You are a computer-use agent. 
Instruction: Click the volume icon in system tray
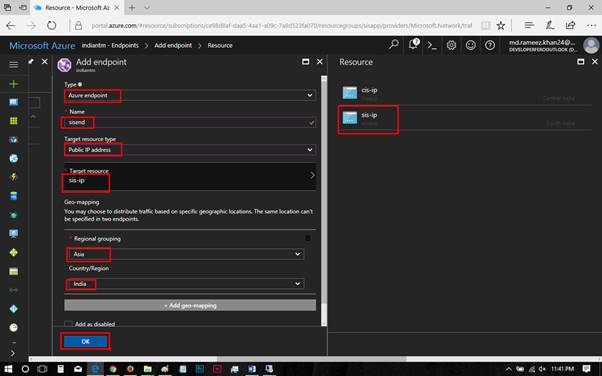point(542,369)
